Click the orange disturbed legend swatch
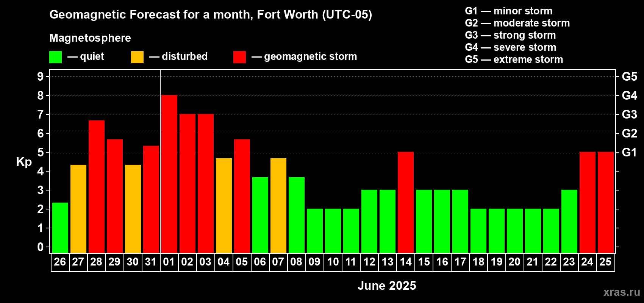Viewport: 644px width, 303px height. pos(137,57)
